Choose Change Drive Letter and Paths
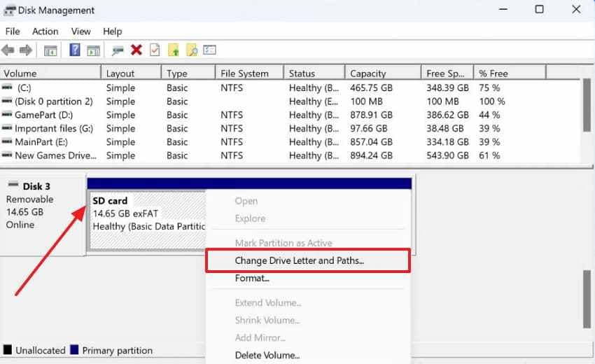The height and width of the screenshot is (364, 595). click(299, 261)
